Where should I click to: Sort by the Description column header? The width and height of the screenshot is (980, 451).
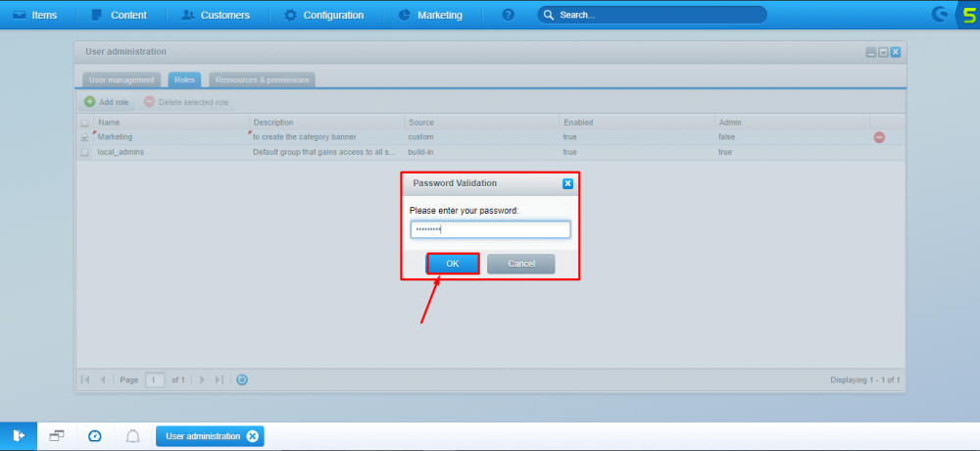[326, 123]
